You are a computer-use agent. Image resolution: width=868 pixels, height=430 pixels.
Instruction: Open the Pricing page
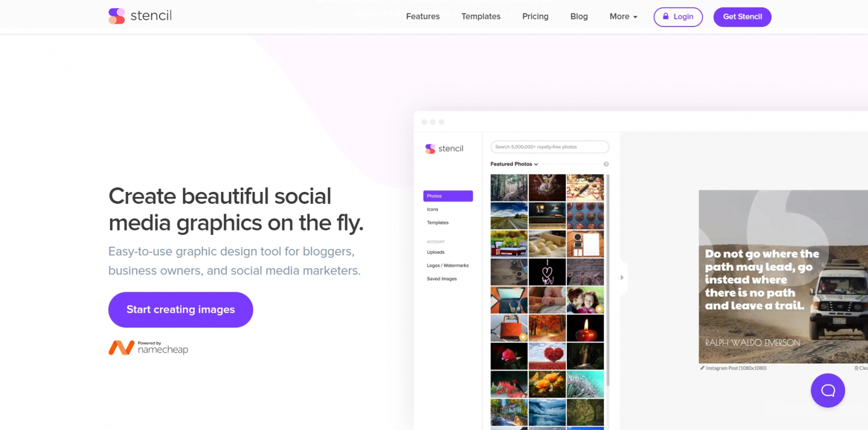point(535,16)
